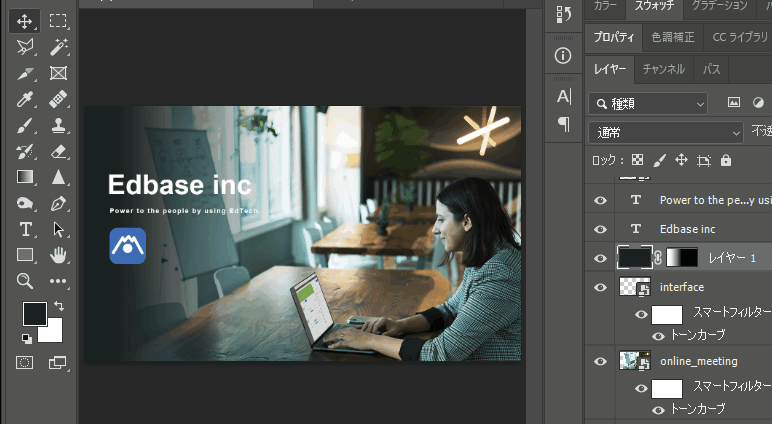The width and height of the screenshot is (772, 424).
Task: Select the Move tool
Action: [x=24, y=21]
